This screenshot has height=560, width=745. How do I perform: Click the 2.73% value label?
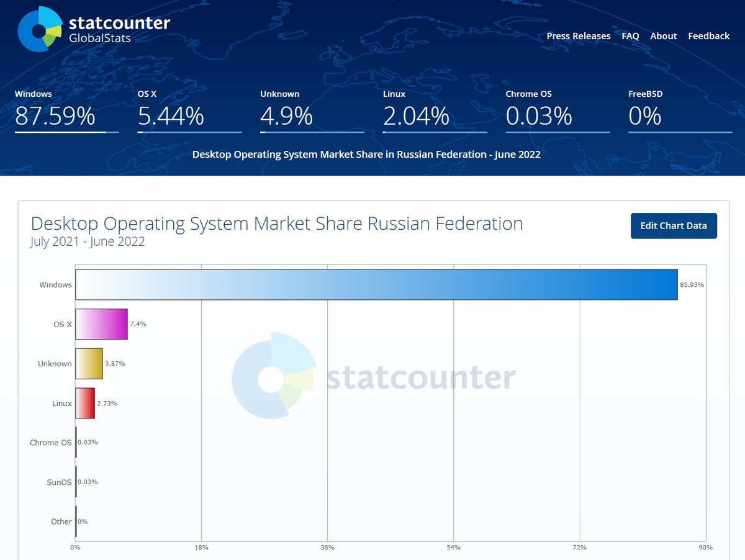(x=107, y=404)
